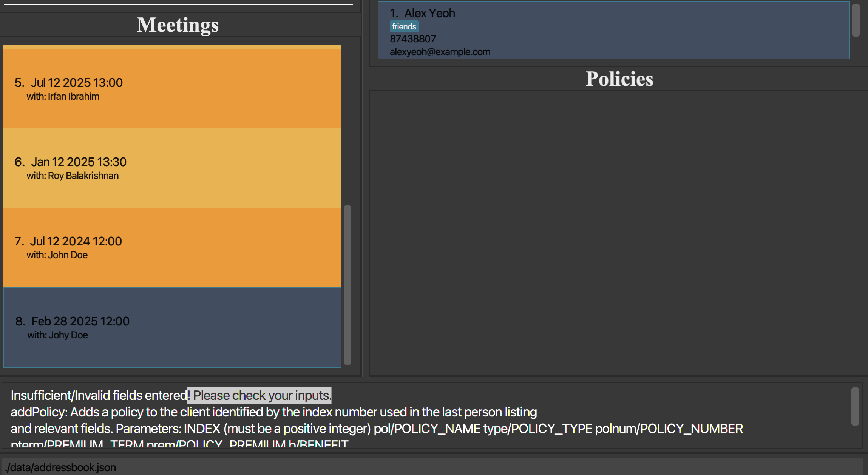The height and width of the screenshot is (475, 868).
Task: Click the Parameters INDEX line in result box
Action: pos(377,429)
